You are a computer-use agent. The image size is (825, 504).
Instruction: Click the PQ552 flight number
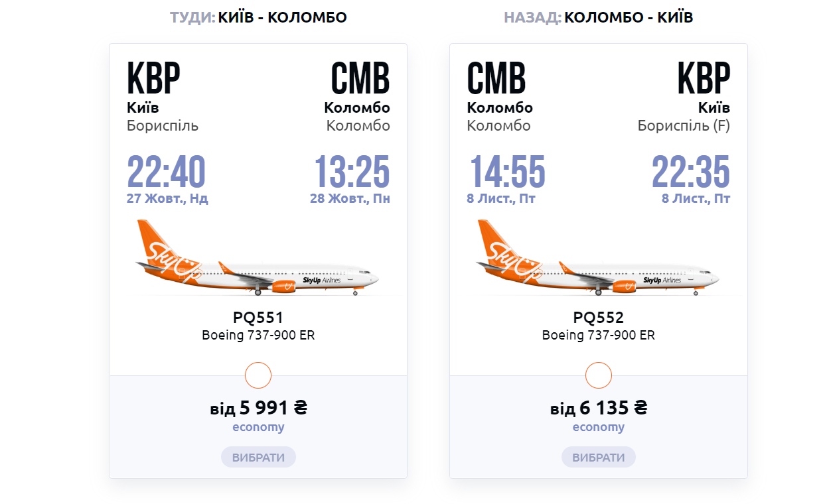click(x=599, y=318)
